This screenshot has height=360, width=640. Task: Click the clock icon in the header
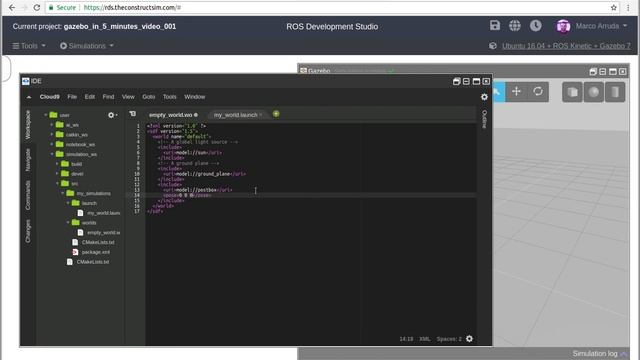[536, 26]
